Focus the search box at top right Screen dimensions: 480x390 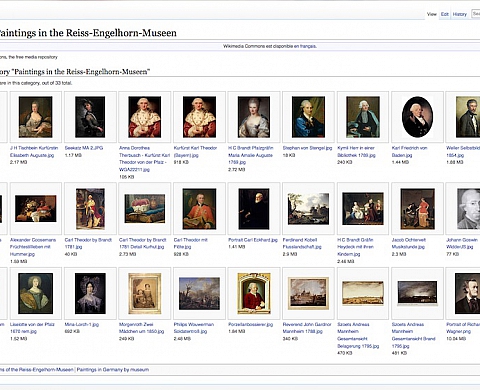tap(476, 14)
